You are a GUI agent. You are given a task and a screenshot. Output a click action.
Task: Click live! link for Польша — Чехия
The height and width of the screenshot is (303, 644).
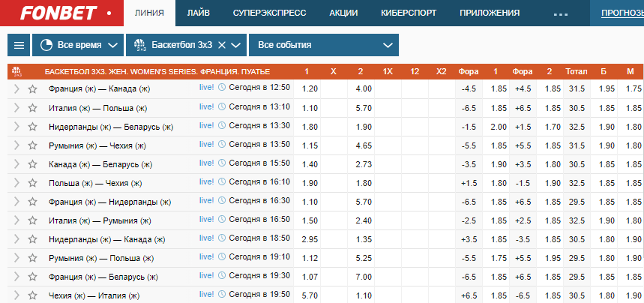click(207, 181)
